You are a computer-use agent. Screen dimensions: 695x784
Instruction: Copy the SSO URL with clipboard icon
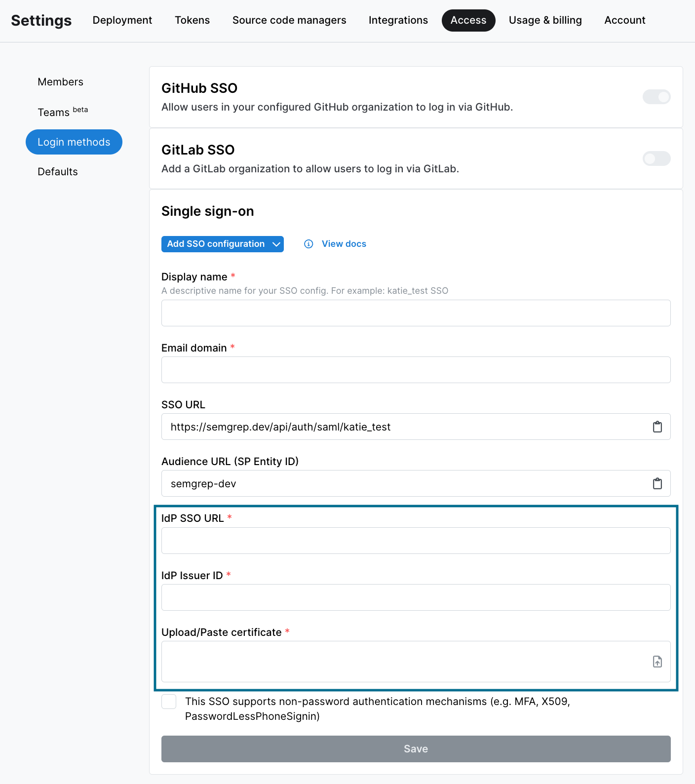(657, 427)
